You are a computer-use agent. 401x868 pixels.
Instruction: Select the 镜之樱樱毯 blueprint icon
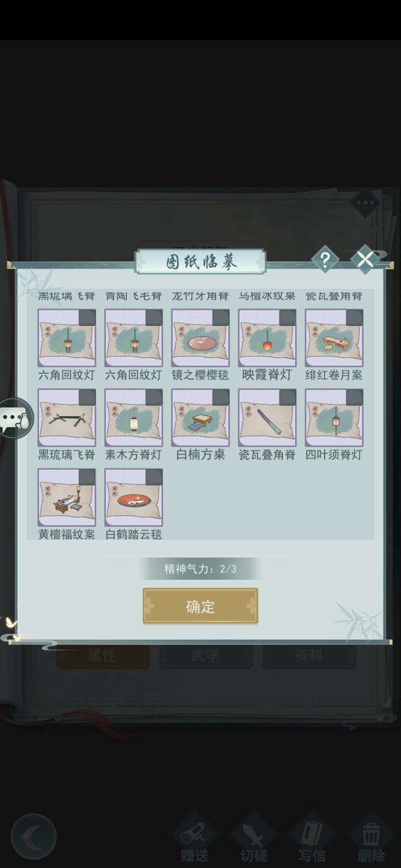point(200,338)
